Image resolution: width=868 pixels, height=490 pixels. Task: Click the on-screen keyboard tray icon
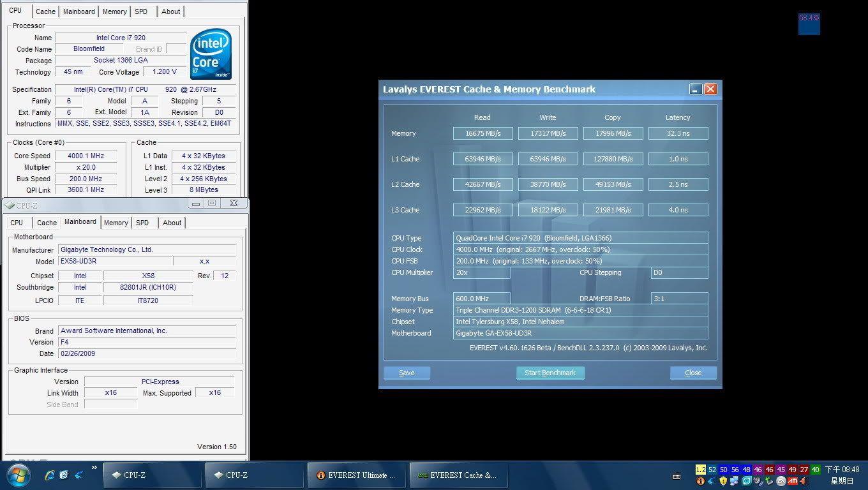[x=677, y=476]
